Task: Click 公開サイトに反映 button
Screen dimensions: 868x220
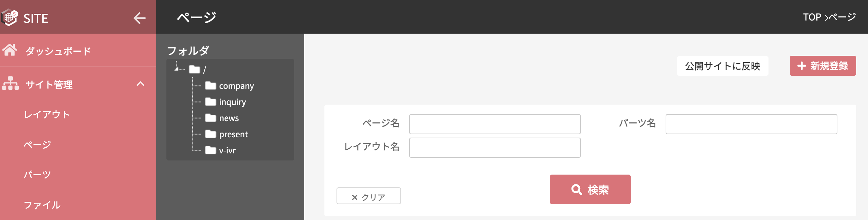Action: (x=722, y=66)
